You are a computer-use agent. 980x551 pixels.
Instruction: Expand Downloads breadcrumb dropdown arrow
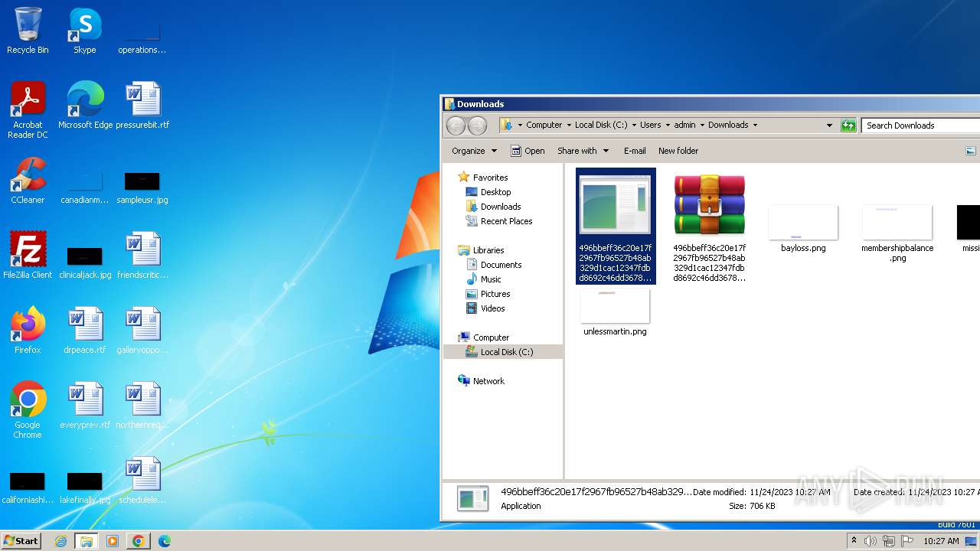pyautogui.click(x=755, y=125)
